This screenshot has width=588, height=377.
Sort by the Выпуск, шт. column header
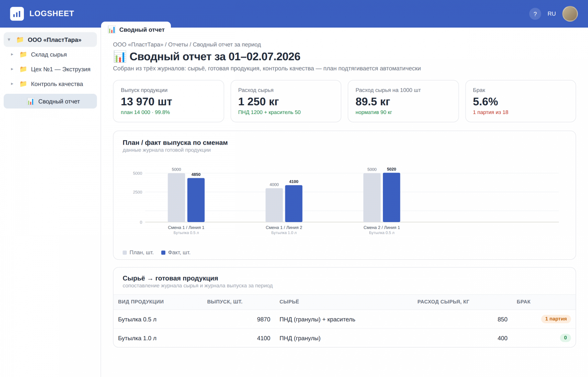tap(225, 302)
